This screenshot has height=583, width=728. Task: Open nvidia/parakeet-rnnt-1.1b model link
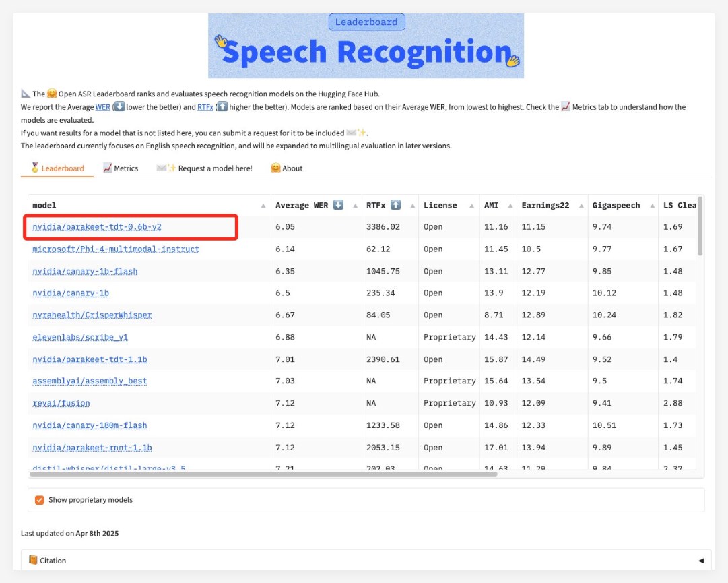point(92,448)
